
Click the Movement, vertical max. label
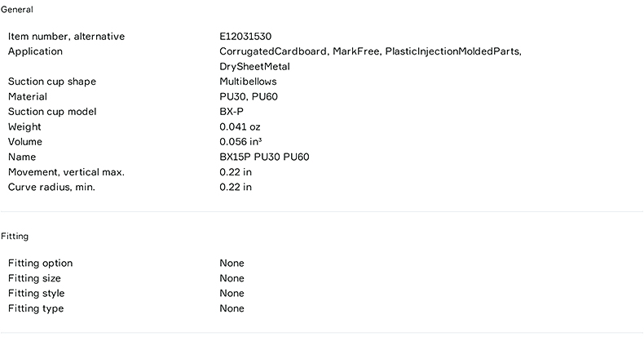pyautogui.click(x=66, y=172)
